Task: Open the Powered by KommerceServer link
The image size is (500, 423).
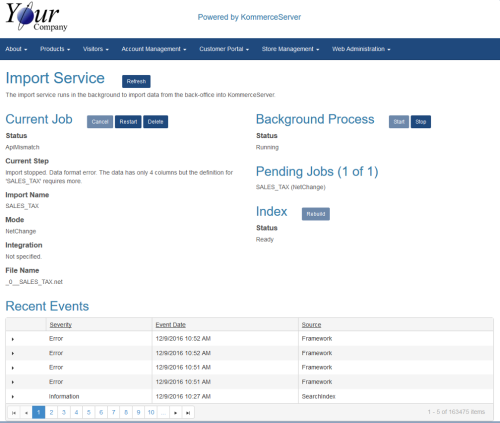Action: tap(249, 17)
